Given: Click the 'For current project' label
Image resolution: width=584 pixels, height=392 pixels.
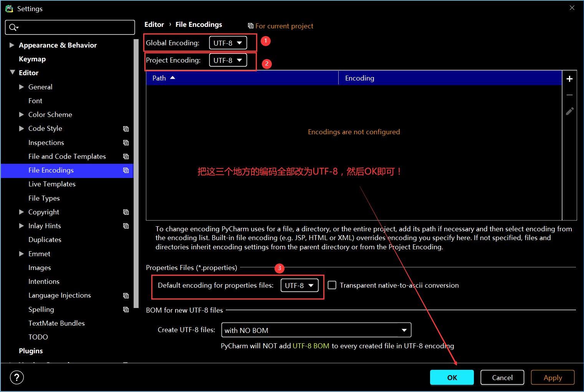Looking at the screenshot, I should [x=285, y=26].
